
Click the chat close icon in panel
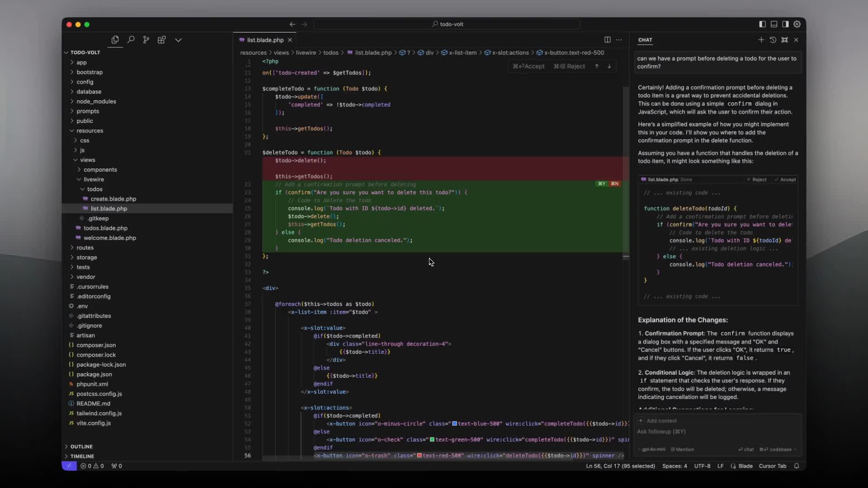click(796, 39)
